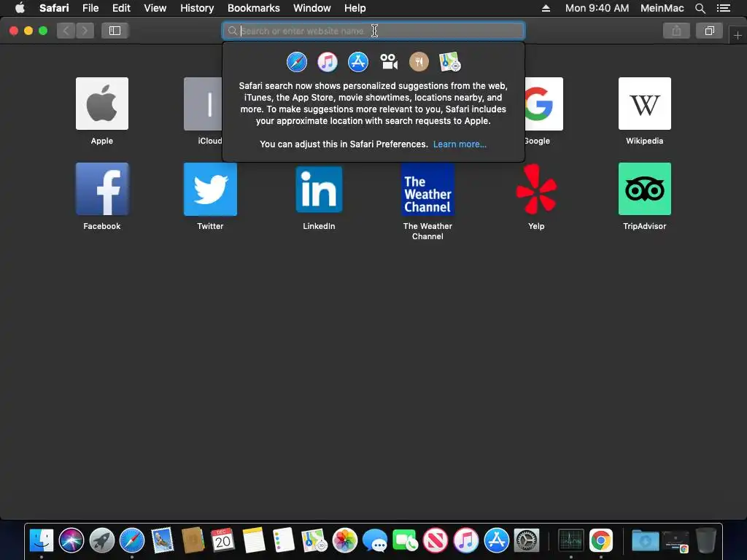This screenshot has height=560, width=747.
Task: Click the Safari compass icon in popup
Action: (x=297, y=62)
